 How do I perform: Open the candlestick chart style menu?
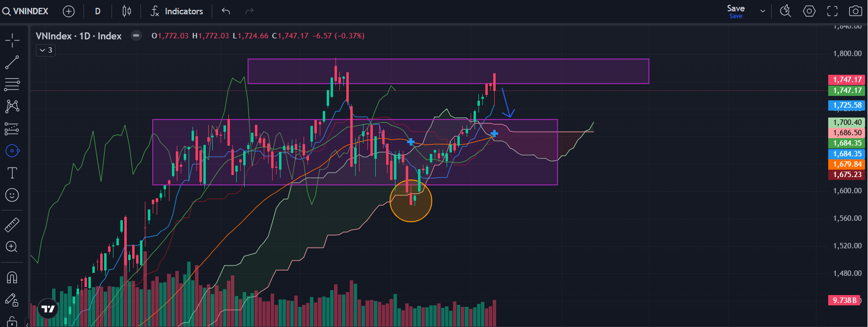pos(127,11)
